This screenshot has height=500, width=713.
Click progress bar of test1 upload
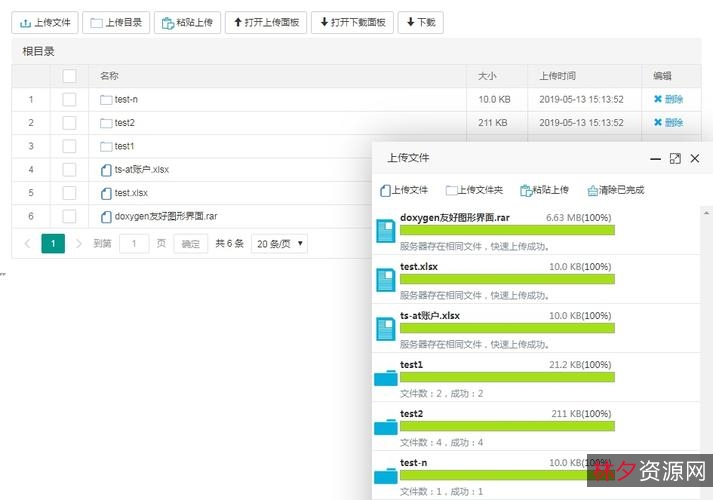(507, 377)
